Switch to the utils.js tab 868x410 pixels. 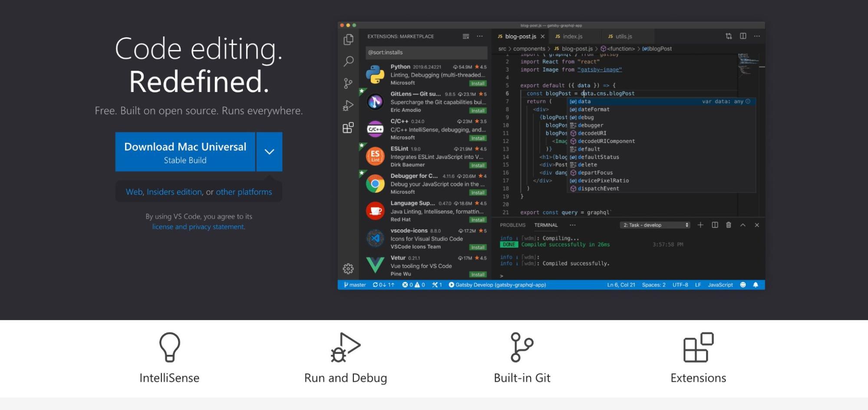624,36
